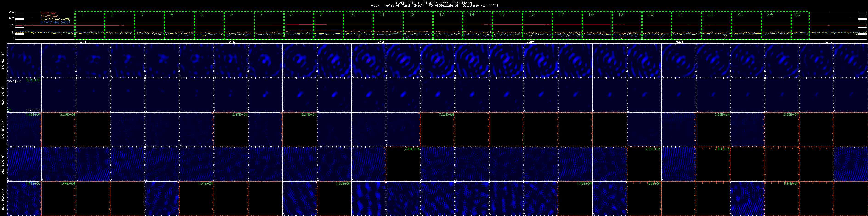Viewport: 868px width, 216px height.
Task: Select time interval marker 17
Action: [x=561, y=14]
